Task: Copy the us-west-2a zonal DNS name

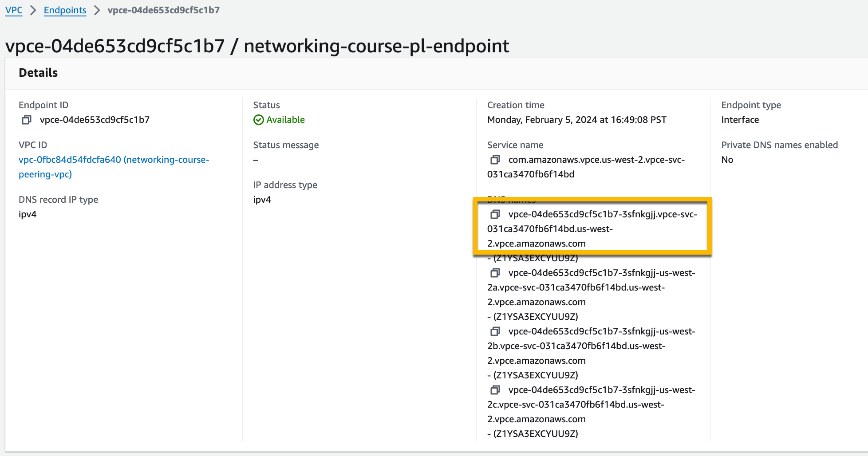Action: click(x=494, y=273)
